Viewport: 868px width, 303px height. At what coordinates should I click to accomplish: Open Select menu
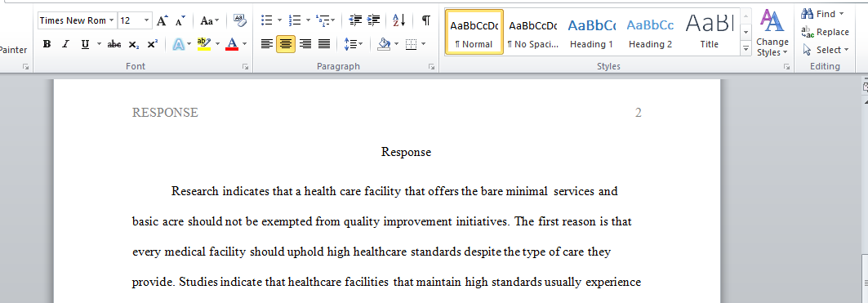tap(825, 50)
